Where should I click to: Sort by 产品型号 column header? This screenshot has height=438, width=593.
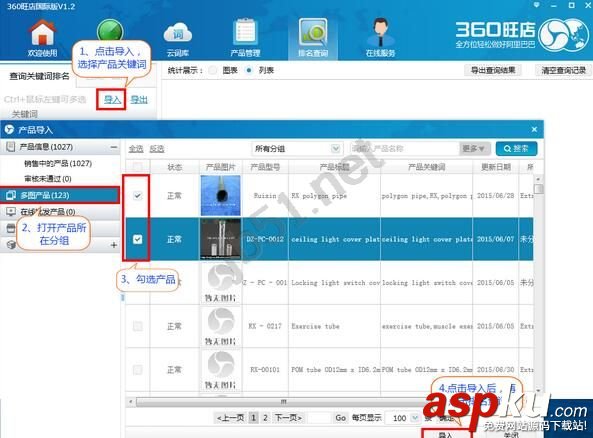click(265, 167)
